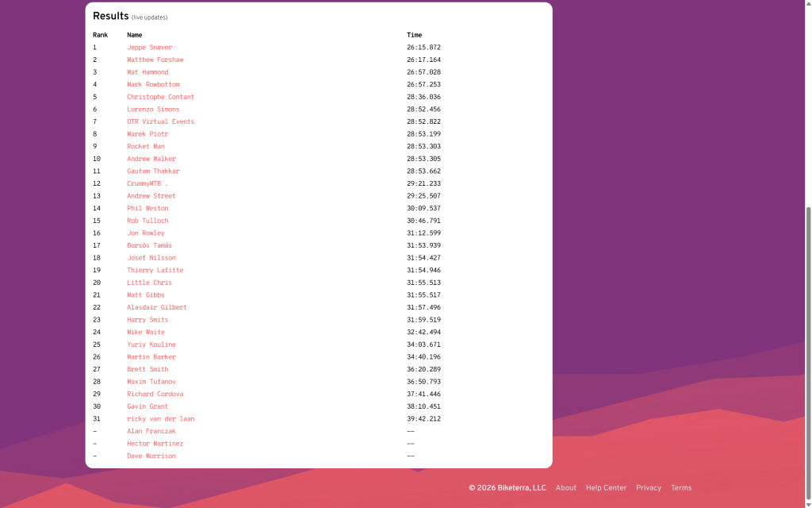The height and width of the screenshot is (508, 812).
Task: Click Alasdair Gilbert's name link
Action: pyautogui.click(x=156, y=308)
